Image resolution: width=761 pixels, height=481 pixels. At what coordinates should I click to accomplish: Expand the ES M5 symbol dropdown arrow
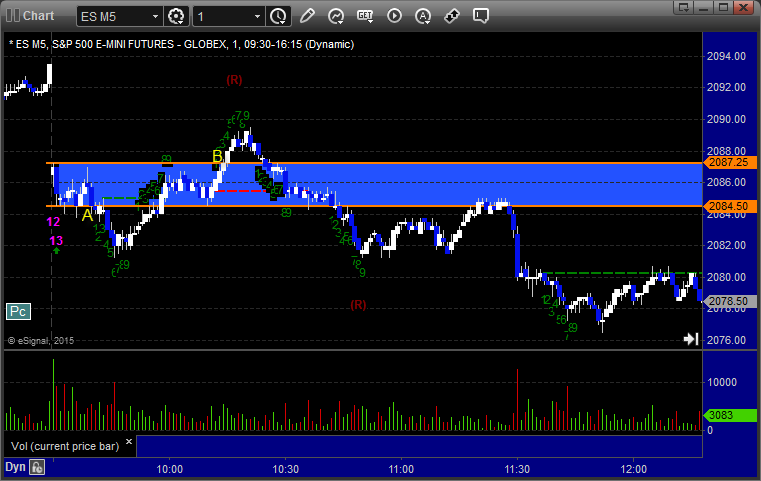[x=155, y=17]
